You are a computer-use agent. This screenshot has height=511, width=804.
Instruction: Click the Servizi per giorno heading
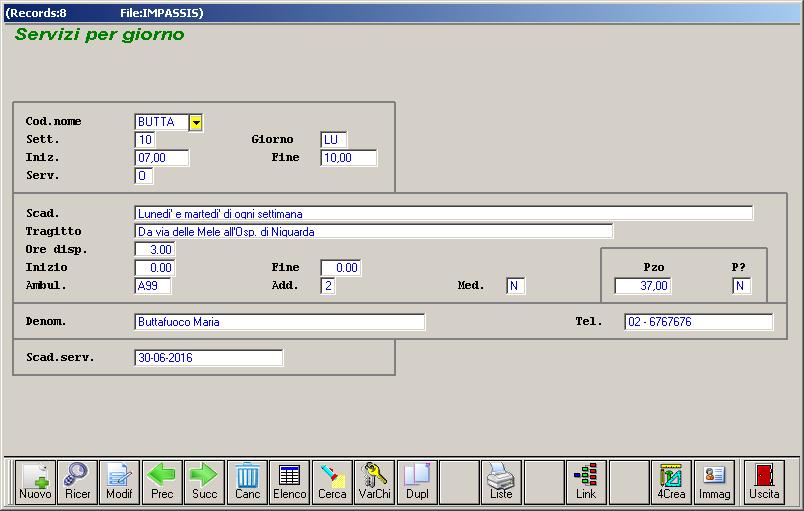[99, 34]
